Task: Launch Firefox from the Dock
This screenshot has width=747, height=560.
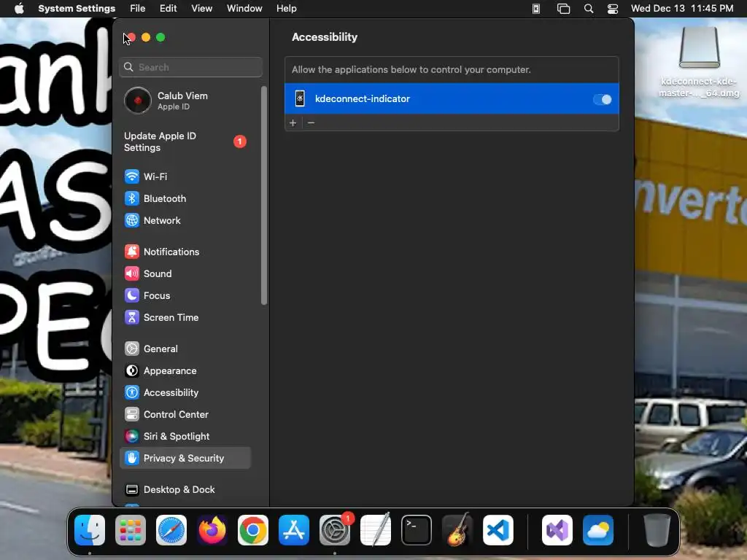Action: tap(212, 530)
